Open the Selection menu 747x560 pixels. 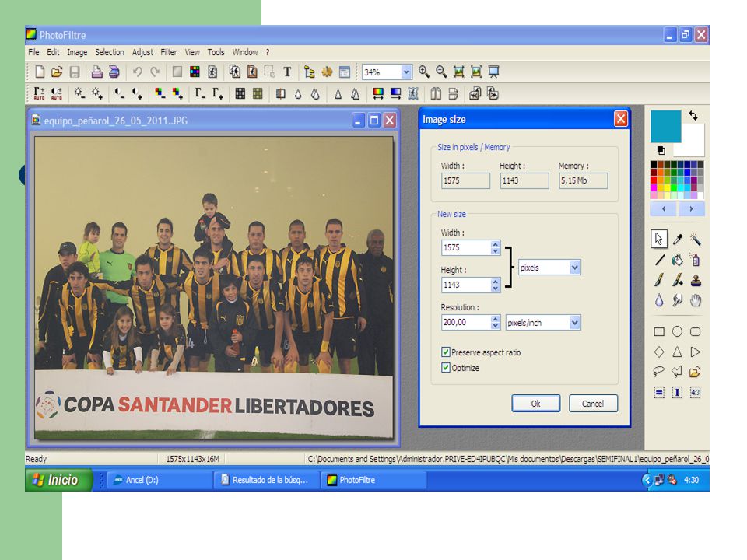click(x=110, y=52)
